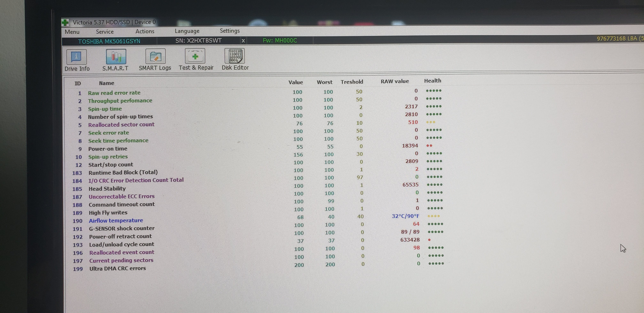The height and width of the screenshot is (313, 644).
Task: Open the Actions menu
Action: [145, 31]
